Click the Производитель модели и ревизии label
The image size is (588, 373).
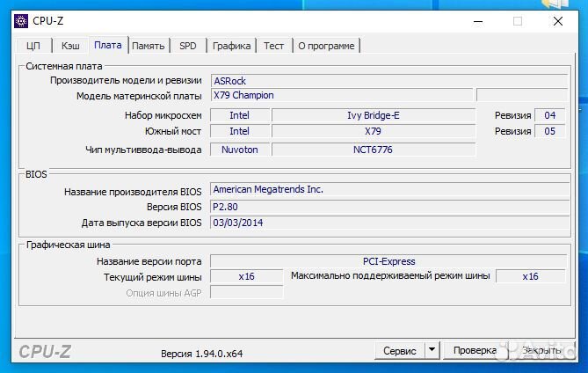[x=126, y=80]
